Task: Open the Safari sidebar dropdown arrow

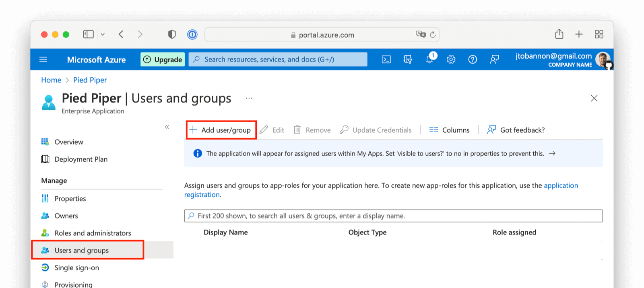Action: click(103, 35)
